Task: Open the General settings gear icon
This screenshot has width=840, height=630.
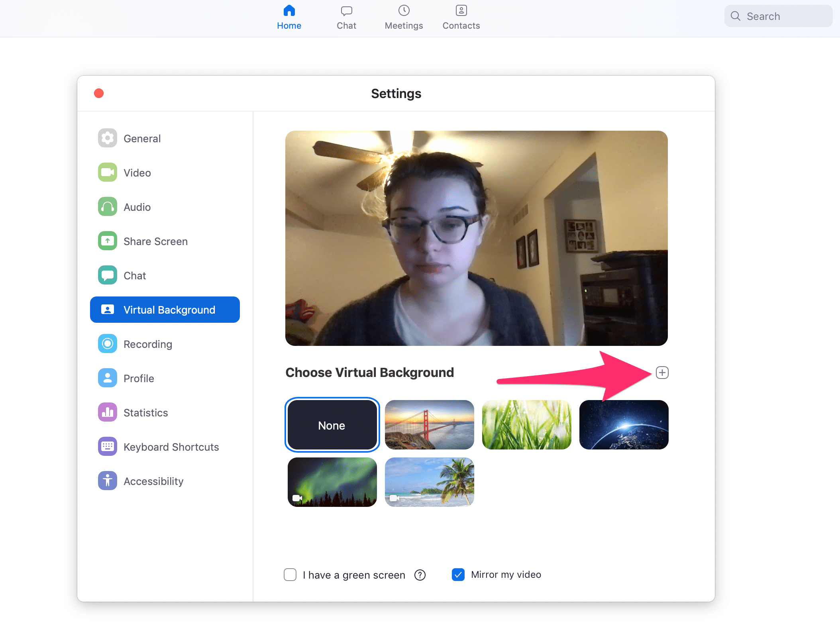Action: 108,138
